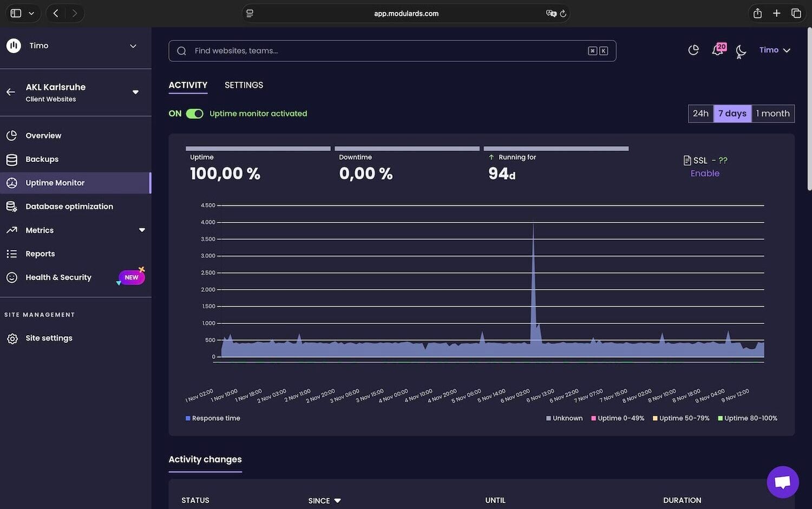Open the pie chart usage icon
The height and width of the screenshot is (509, 812).
pos(693,50)
